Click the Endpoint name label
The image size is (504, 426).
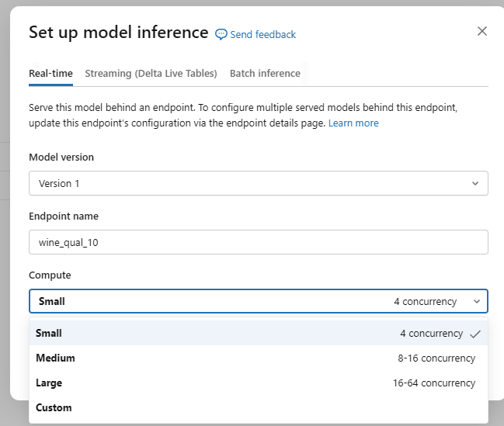pyautogui.click(x=64, y=216)
